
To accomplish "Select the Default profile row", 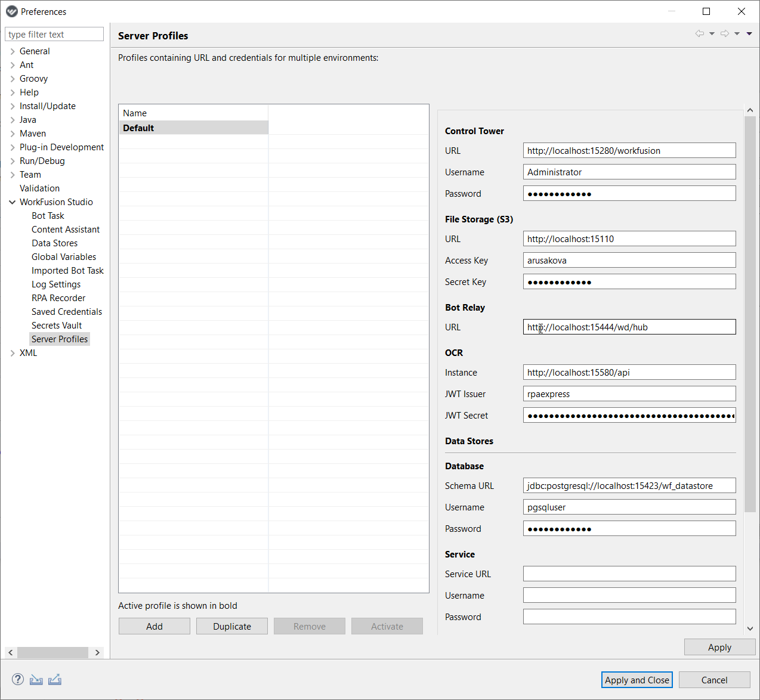I will [x=193, y=128].
